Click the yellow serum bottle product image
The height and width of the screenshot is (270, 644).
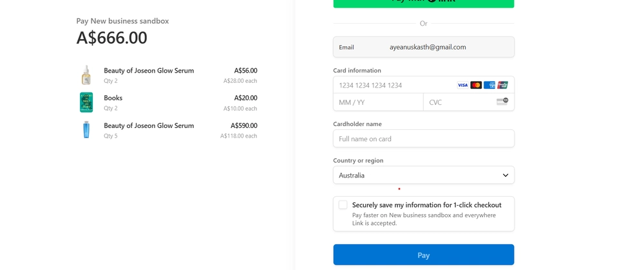pyautogui.click(x=86, y=75)
